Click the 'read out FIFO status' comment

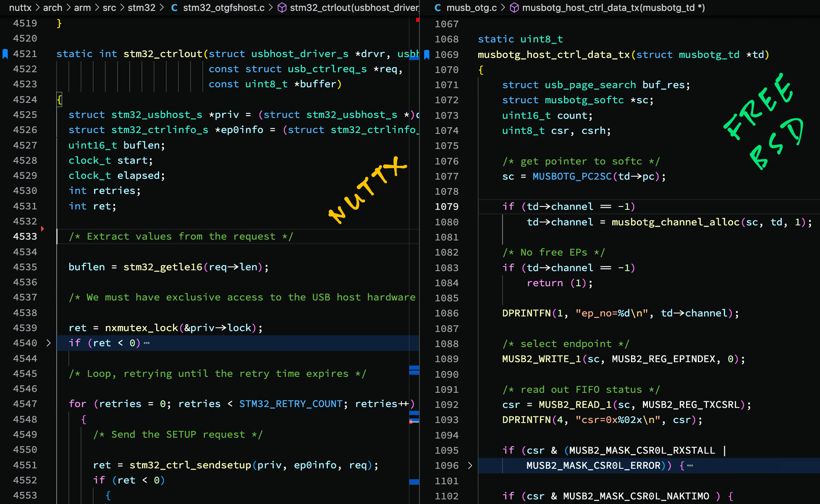[581, 389]
